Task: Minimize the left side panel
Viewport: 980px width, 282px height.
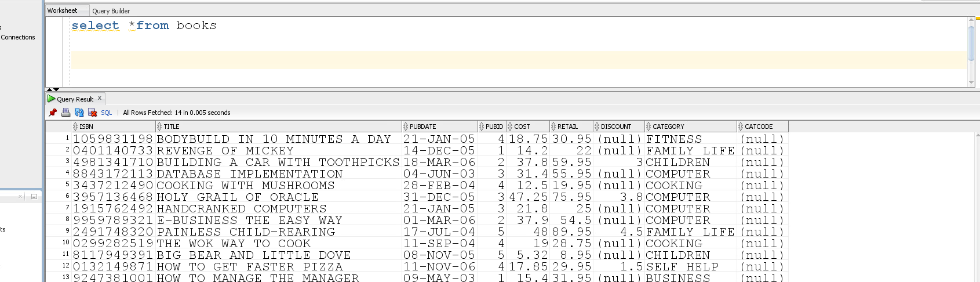Action: 34,197
